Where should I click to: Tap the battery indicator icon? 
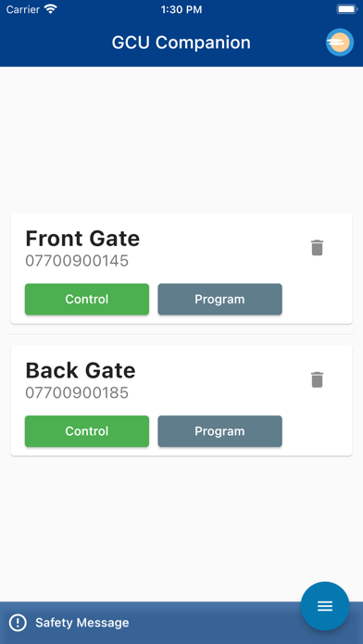tap(347, 9)
